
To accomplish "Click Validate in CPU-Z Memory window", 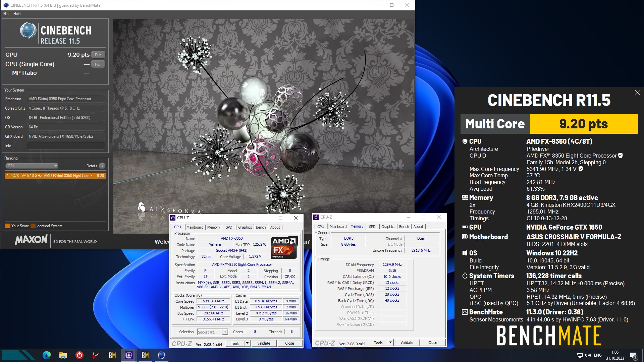I will [407, 343].
